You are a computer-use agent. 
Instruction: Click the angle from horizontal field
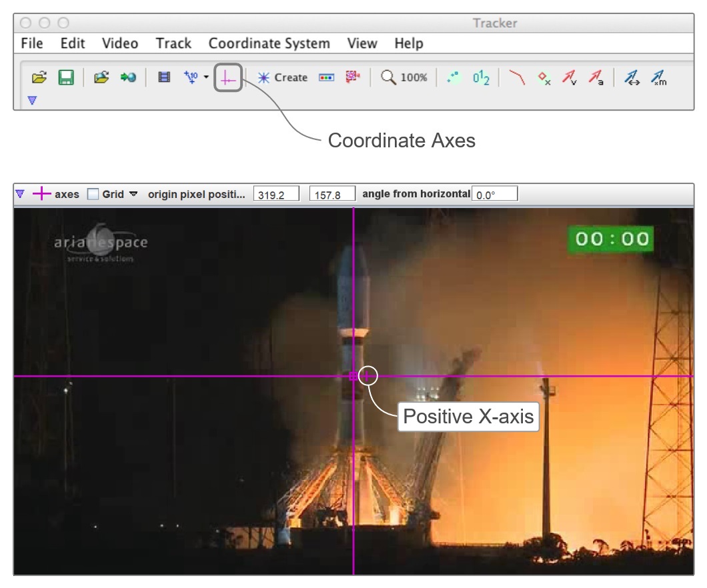pos(494,194)
